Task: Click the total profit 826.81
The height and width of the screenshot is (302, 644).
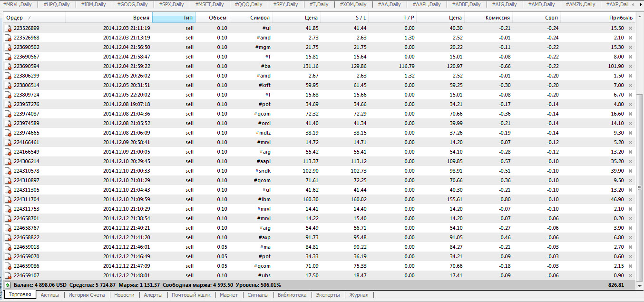Action: point(616,285)
